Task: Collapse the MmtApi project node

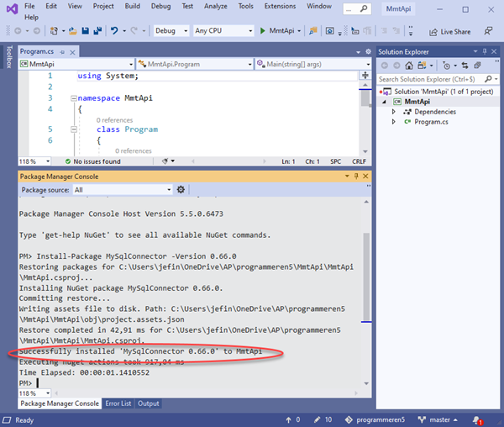Action: point(384,102)
